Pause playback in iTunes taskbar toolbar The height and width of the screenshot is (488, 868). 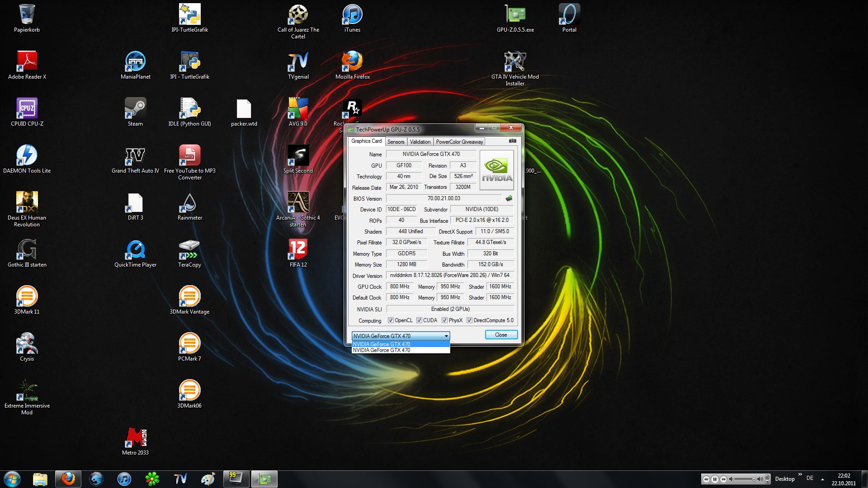tap(714, 479)
